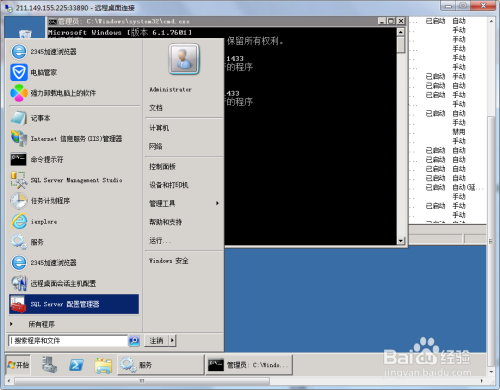Minimize the cmd.exe window
This screenshot has width=500, height=390.
pyautogui.click(x=383, y=21)
